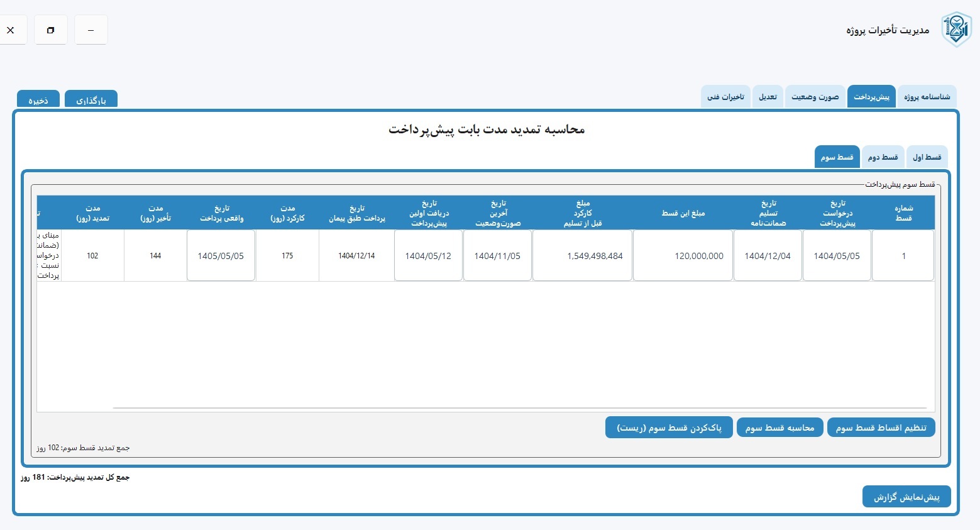This screenshot has width=980, height=530.
Task: Minimize the application window
Action: click(x=91, y=30)
